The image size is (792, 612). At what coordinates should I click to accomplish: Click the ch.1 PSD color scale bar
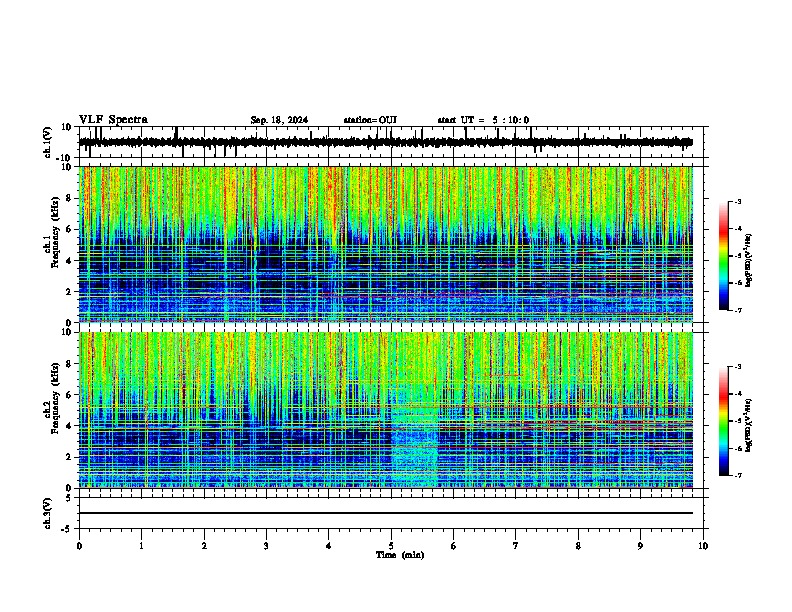[x=724, y=256]
